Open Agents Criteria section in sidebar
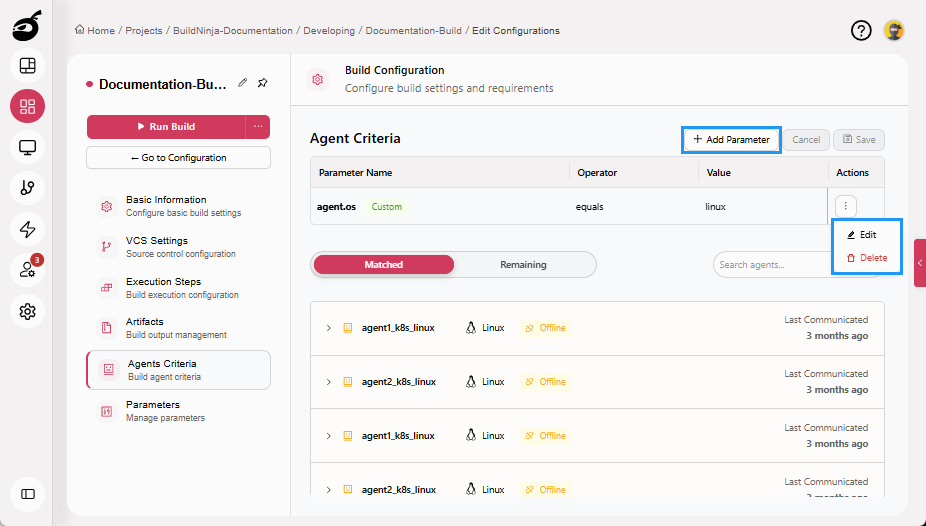The width and height of the screenshot is (926, 526). pyautogui.click(x=178, y=370)
